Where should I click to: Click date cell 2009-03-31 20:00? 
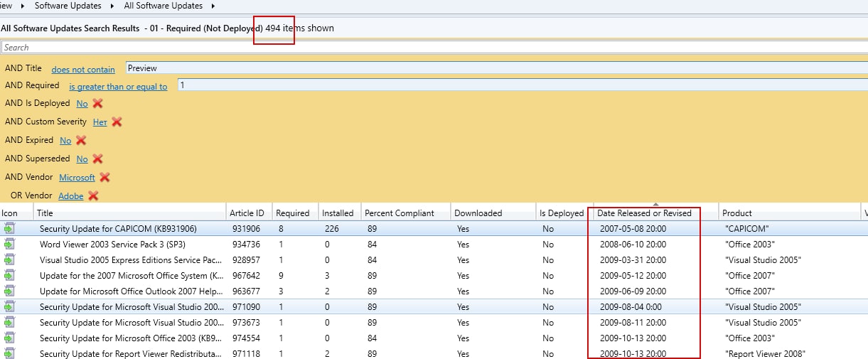(633, 260)
